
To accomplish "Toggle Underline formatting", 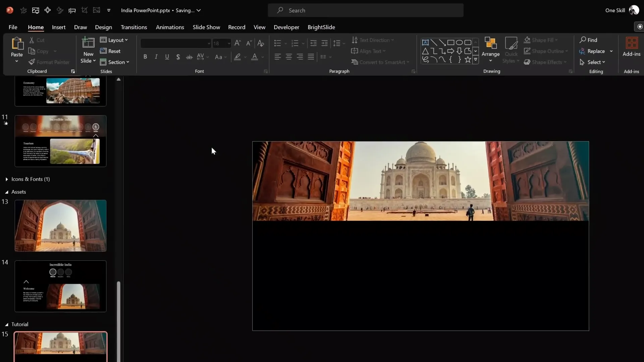I will click(x=167, y=57).
